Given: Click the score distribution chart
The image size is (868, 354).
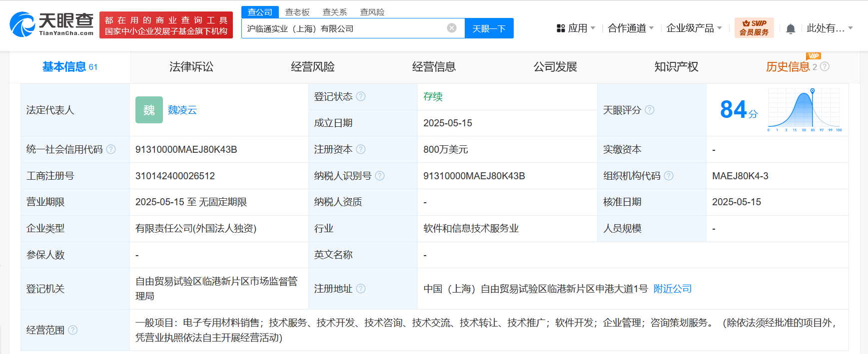Looking at the screenshot, I should [804, 110].
